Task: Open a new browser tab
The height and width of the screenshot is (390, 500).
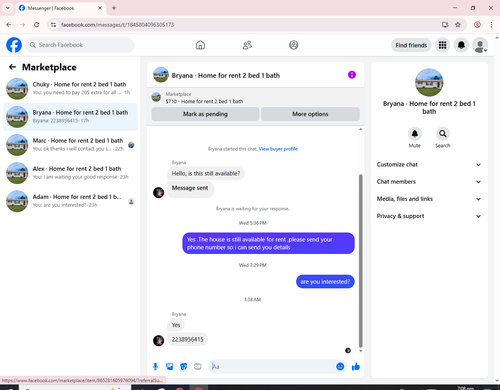Action: coord(114,8)
